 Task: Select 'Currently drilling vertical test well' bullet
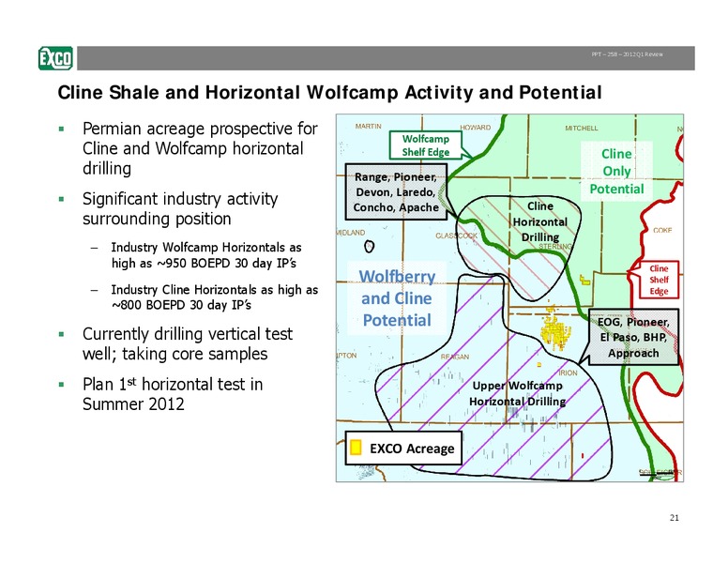pos(188,343)
